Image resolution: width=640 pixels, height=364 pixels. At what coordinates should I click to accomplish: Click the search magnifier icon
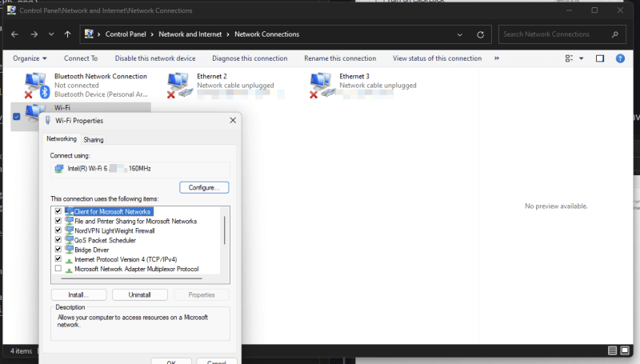coord(615,34)
